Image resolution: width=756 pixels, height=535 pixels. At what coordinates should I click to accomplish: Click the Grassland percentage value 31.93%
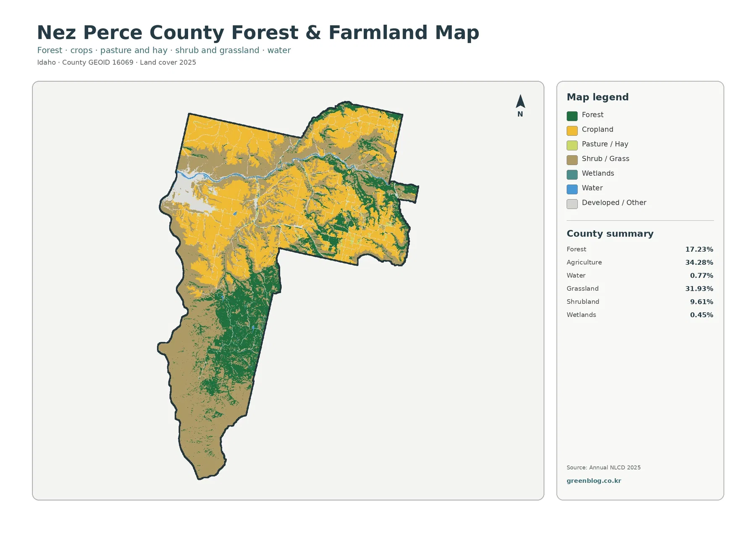699,289
